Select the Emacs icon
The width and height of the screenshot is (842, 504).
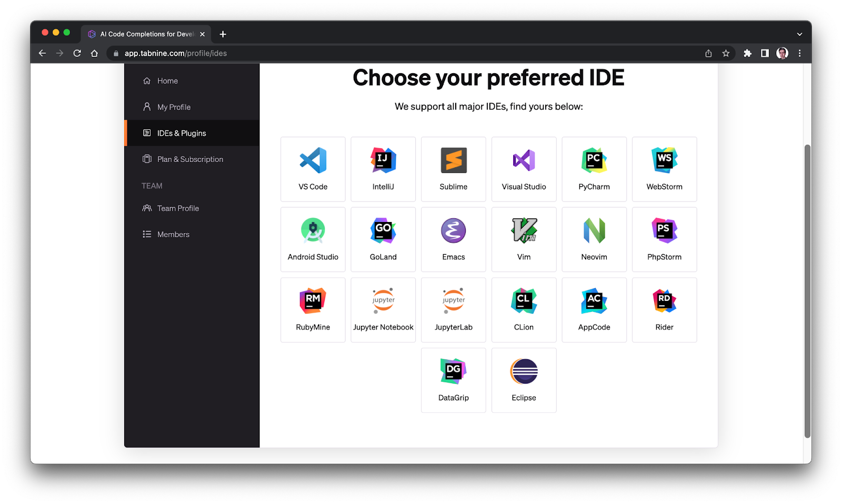tap(454, 230)
